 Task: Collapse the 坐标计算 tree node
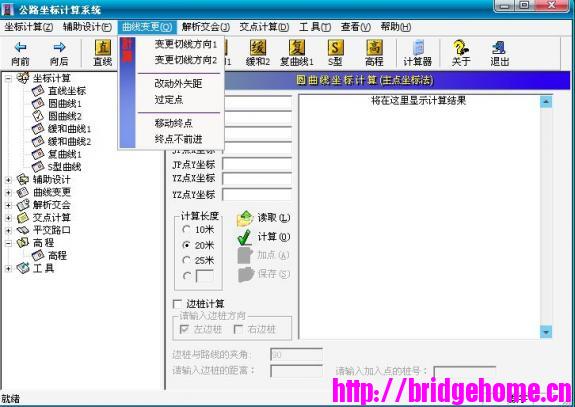coord(8,78)
